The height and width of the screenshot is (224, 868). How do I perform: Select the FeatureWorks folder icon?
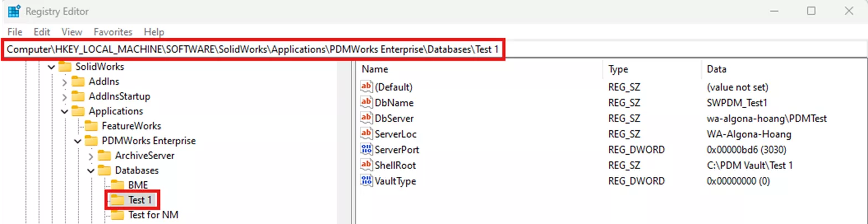pos(91,126)
